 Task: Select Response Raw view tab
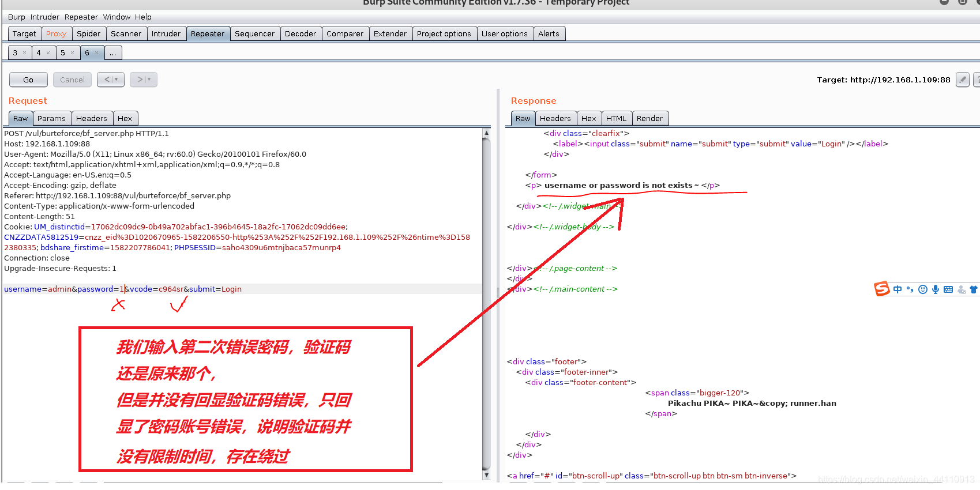523,118
